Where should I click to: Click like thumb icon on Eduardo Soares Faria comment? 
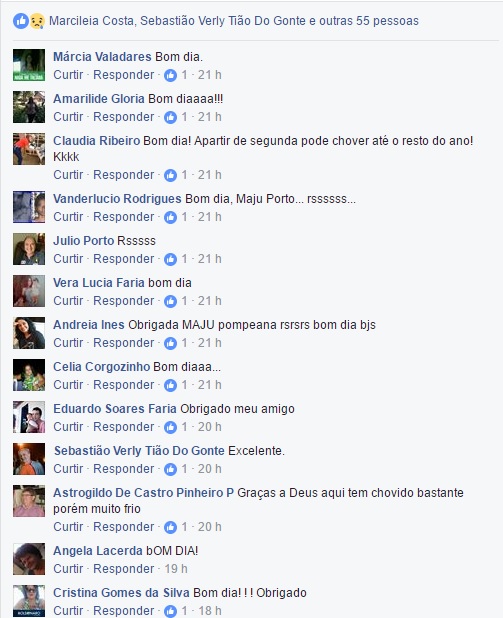170,427
